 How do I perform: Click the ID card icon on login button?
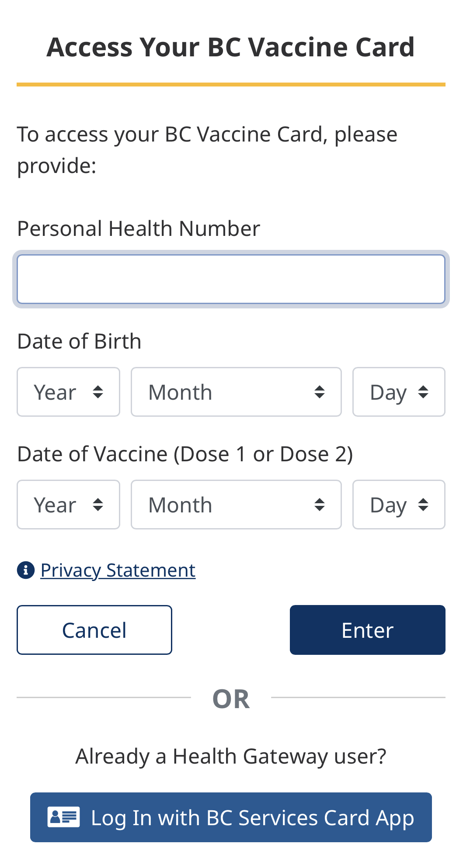click(x=64, y=817)
